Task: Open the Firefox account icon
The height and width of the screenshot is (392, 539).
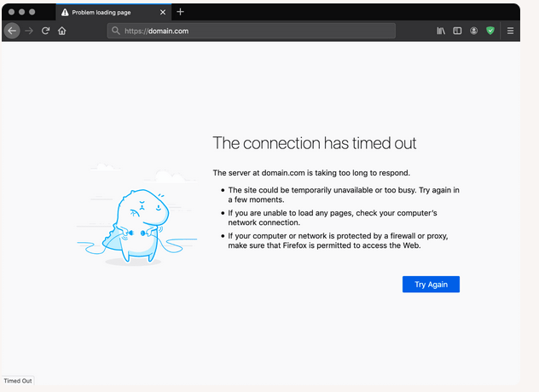Action: [x=473, y=31]
